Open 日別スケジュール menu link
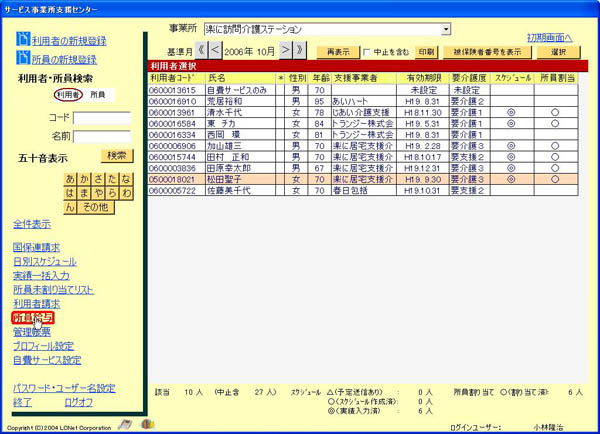 (45, 261)
